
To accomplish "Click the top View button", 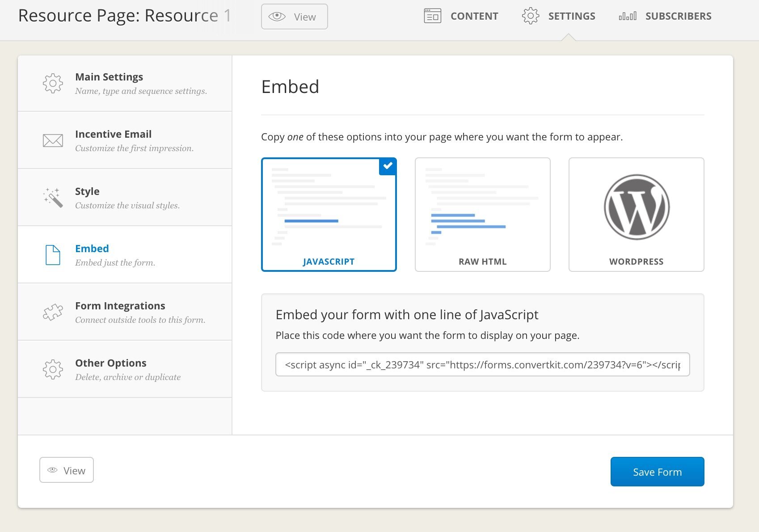I will pyautogui.click(x=295, y=17).
